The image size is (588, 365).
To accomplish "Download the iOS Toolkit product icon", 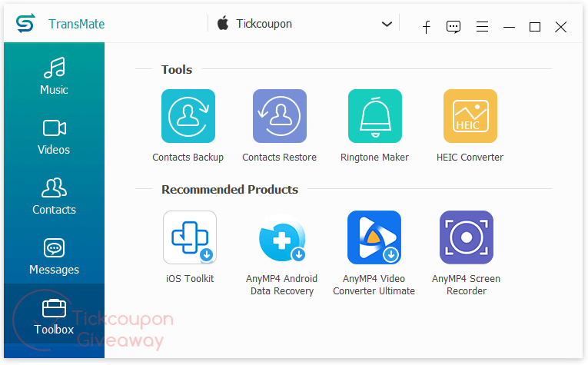I will click(190, 237).
